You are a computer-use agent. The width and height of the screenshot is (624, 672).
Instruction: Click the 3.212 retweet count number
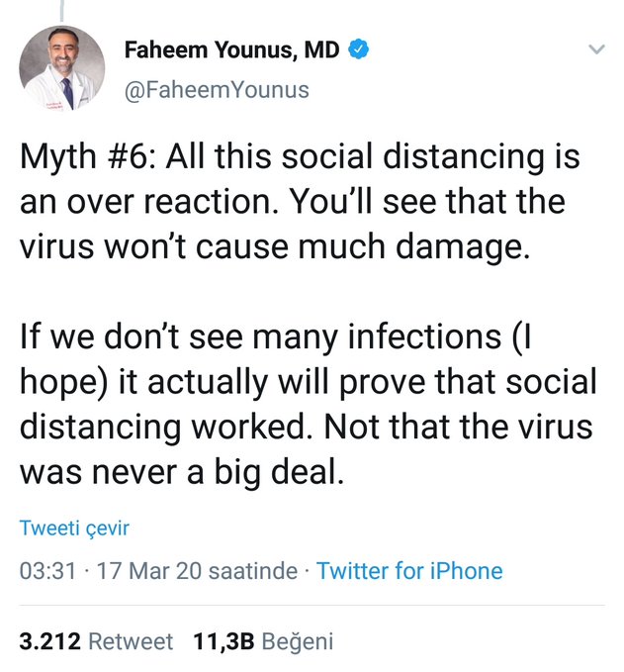48,641
